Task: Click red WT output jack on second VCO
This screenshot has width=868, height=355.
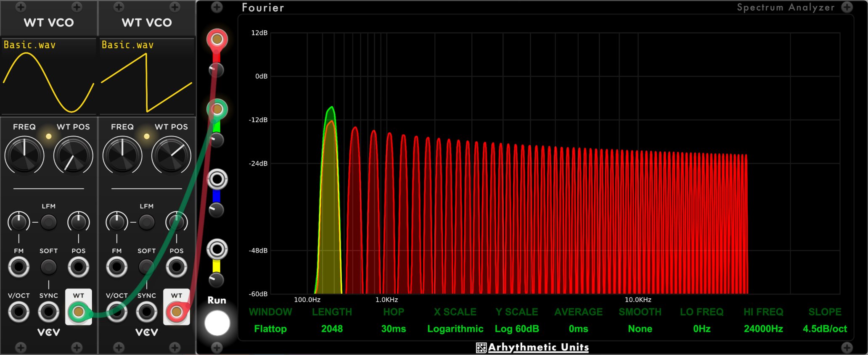Action: tap(177, 312)
